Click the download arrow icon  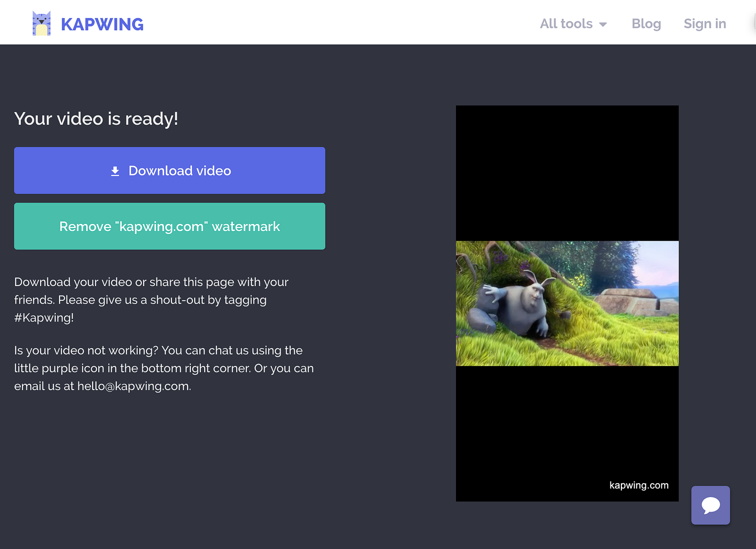115,171
